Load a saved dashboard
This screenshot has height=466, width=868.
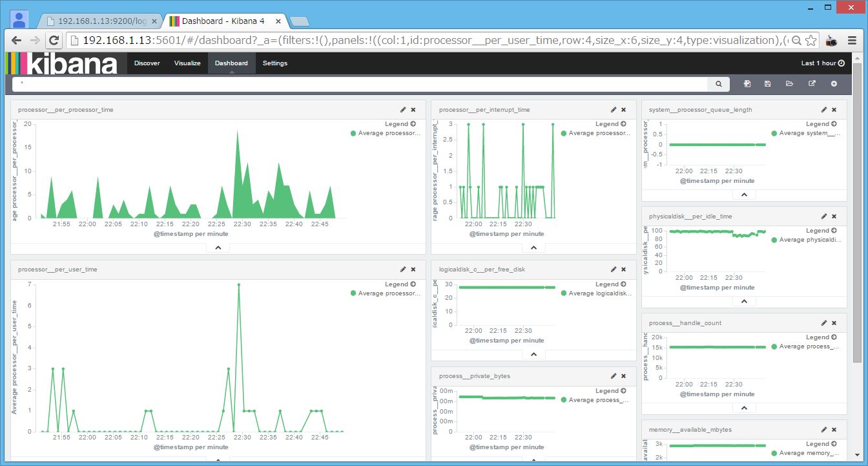(x=789, y=83)
